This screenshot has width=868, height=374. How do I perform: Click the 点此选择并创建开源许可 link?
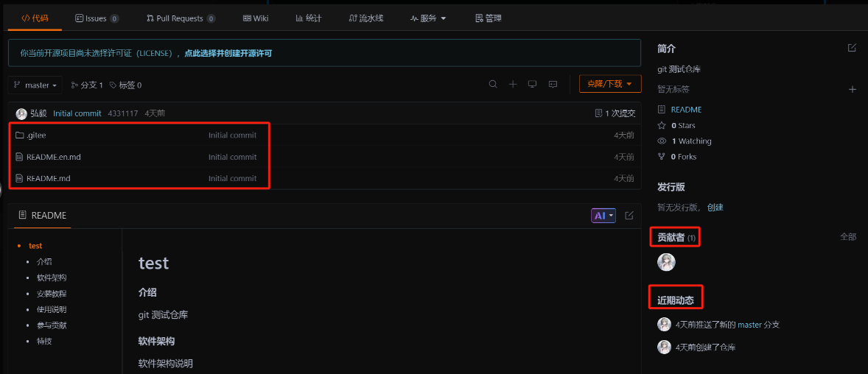click(x=228, y=54)
